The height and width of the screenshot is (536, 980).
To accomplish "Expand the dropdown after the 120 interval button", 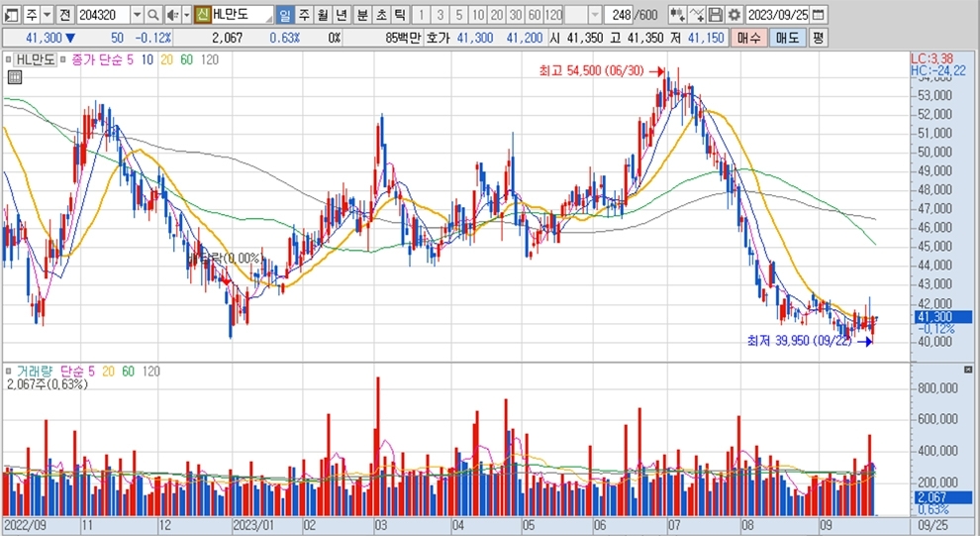I will tap(594, 16).
